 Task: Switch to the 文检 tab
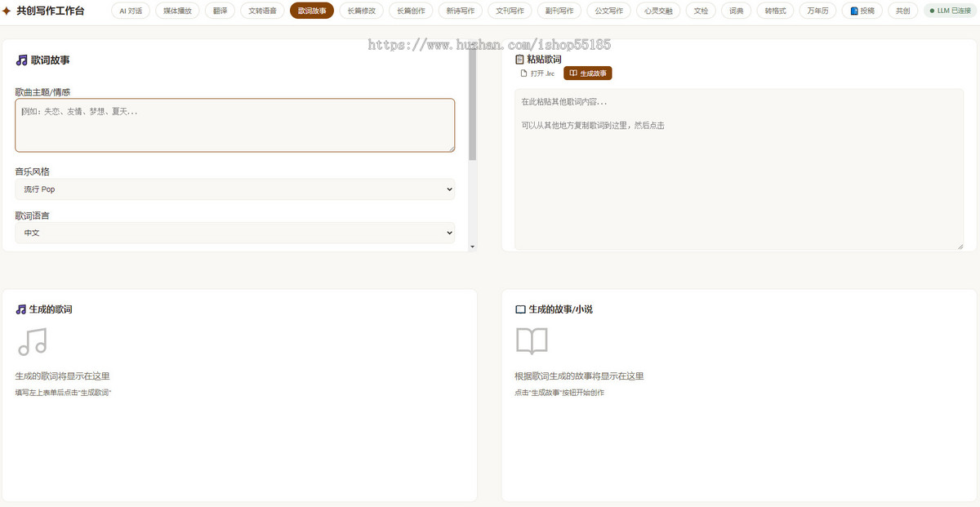[701, 11]
